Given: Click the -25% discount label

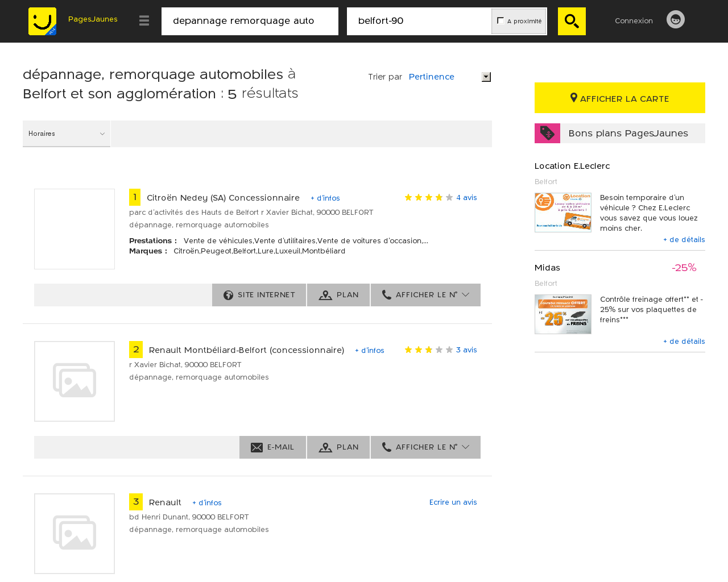Looking at the screenshot, I should 684,268.
